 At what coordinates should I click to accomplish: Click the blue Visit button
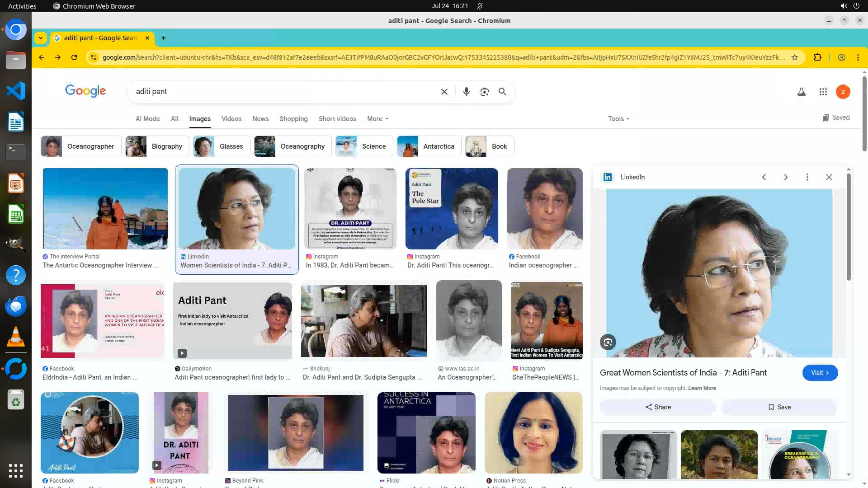pyautogui.click(x=820, y=373)
